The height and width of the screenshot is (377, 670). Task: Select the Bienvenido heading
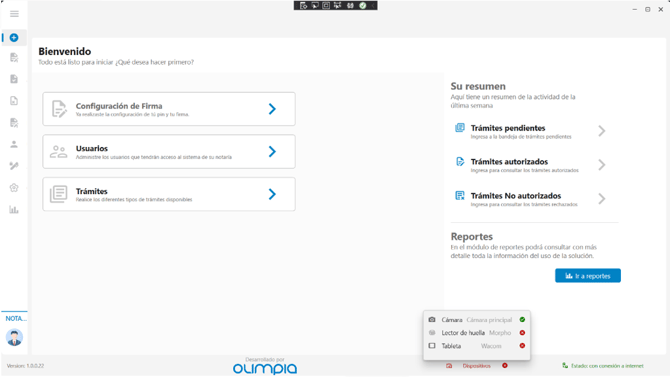click(x=65, y=51)
